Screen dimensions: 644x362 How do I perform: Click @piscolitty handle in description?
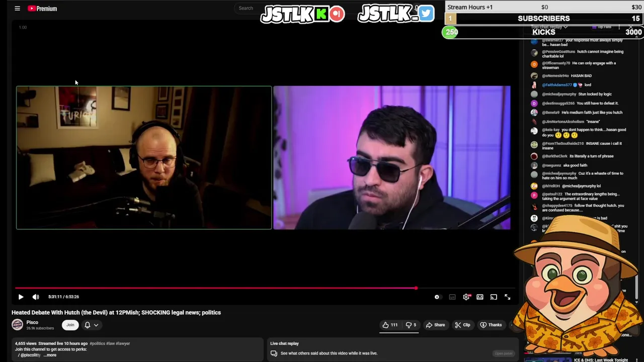coord(30,355)
